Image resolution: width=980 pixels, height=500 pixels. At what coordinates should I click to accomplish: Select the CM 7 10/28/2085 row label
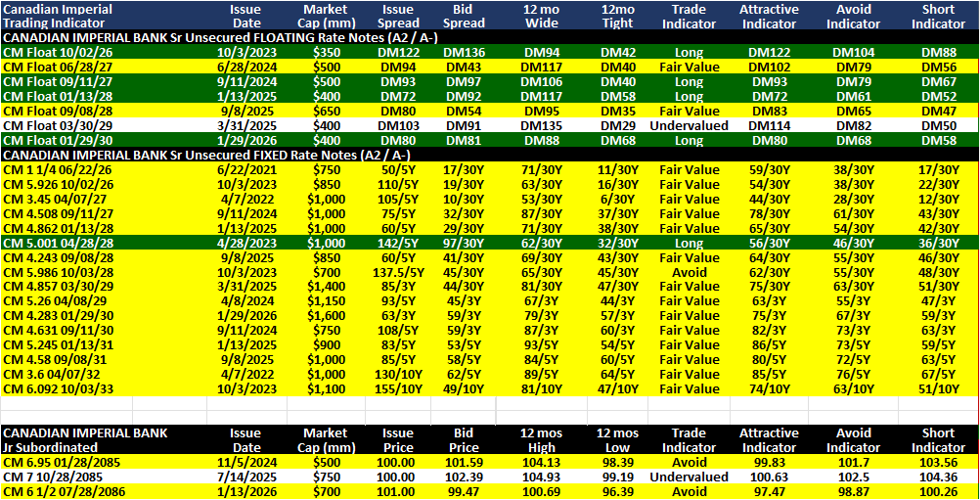(x=48, y=477)
